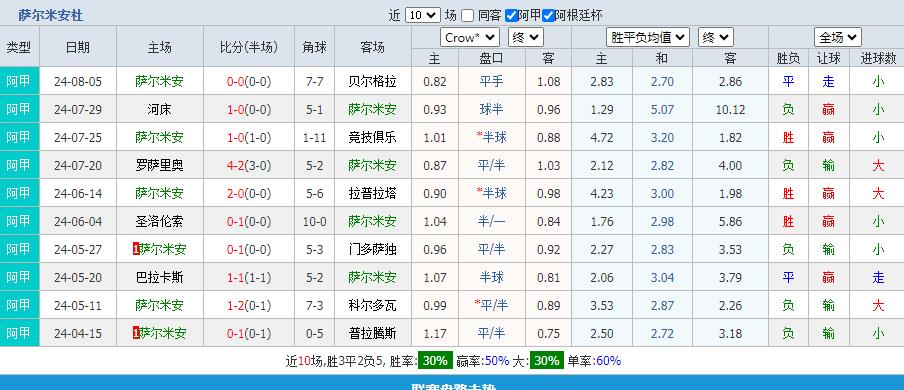Click the date 24-06-04
This screenshot has width=904, height=390.
pyautogui.click(x=77, y=221)
